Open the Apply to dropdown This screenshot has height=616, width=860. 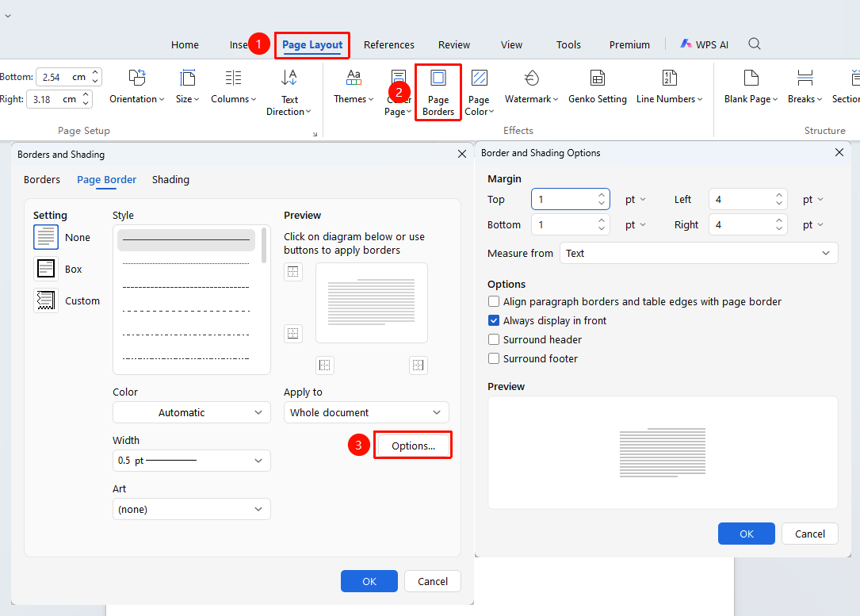tap(366, 412)
